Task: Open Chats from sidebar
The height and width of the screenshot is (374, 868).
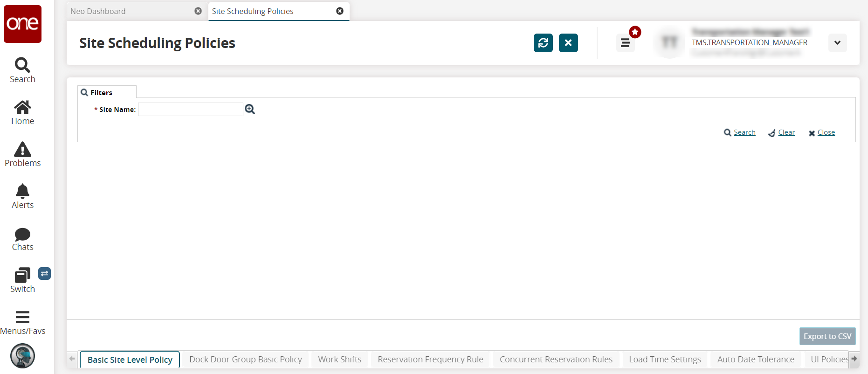Action: 22,240
